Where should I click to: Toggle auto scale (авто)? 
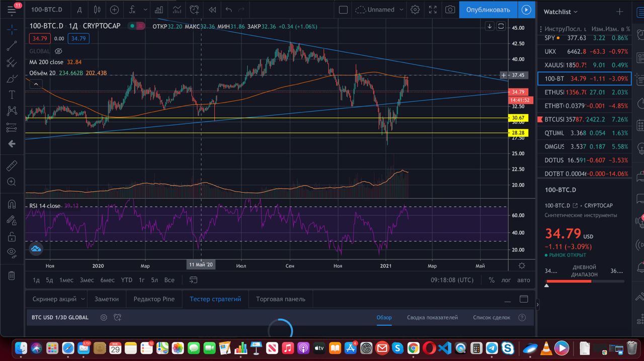click(x=524, y=280)
